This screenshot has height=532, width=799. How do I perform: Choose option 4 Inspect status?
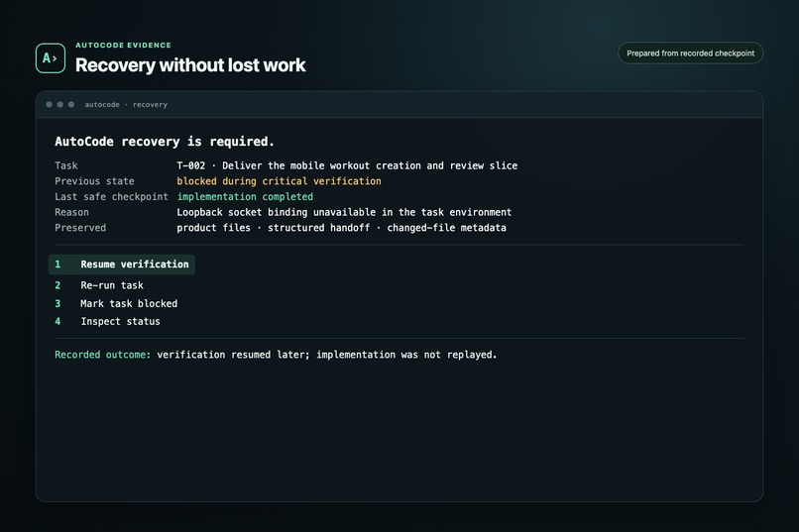[107, 321]
